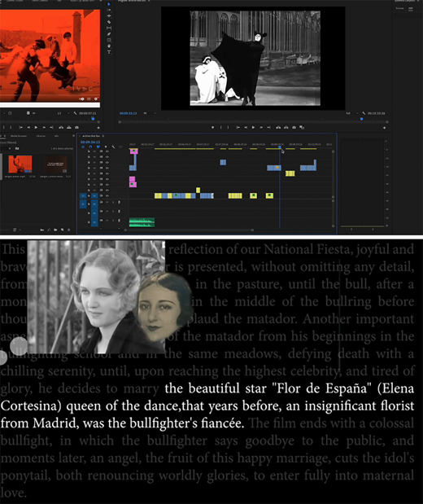Screen dimensions: 423x504
Task: Play the sequence in the Program monitor
Action: [x=254, y=128]
